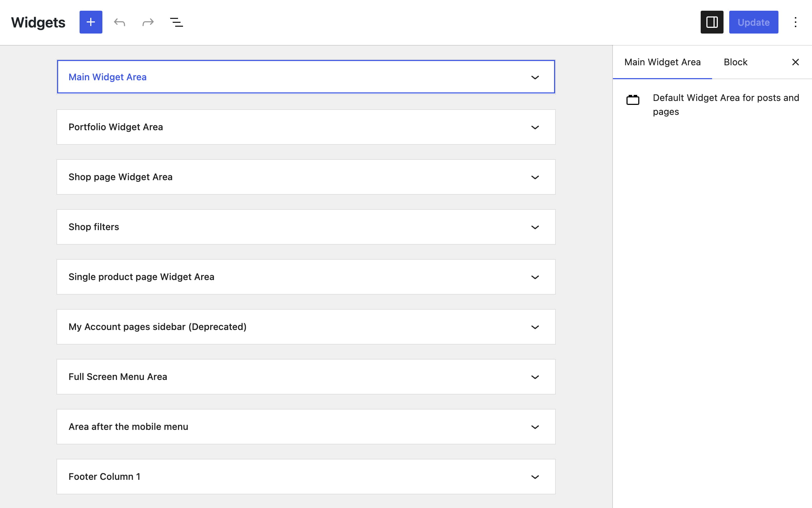Viewport: 812px width, 508px height.
Task: Click the Shop page Widget Area title
Action: coord(121,177)
